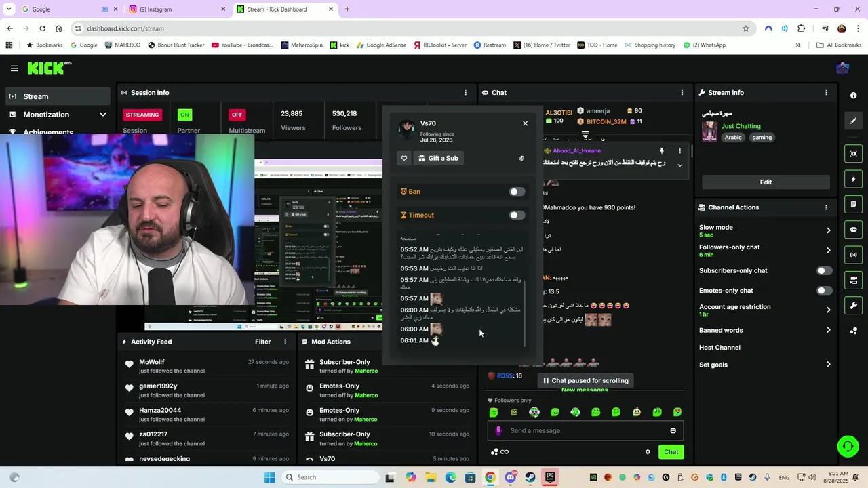The image size is (868, 488).
Task: Toggle the Ban switch for Vs70
Action: coord(517,192)
